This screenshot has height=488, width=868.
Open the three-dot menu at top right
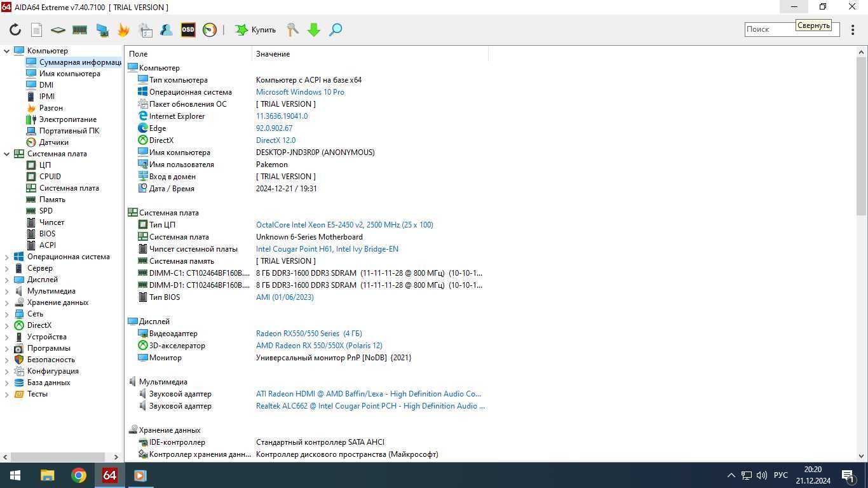coord(853,29)
